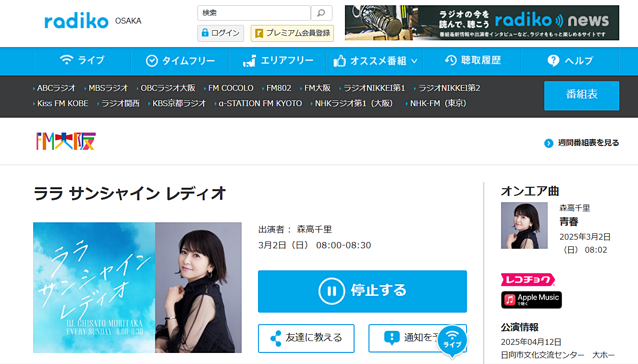The image size is (638, 364).
Task: Expand the オススメ番組 dropdown menu
Action: [375, 61]
